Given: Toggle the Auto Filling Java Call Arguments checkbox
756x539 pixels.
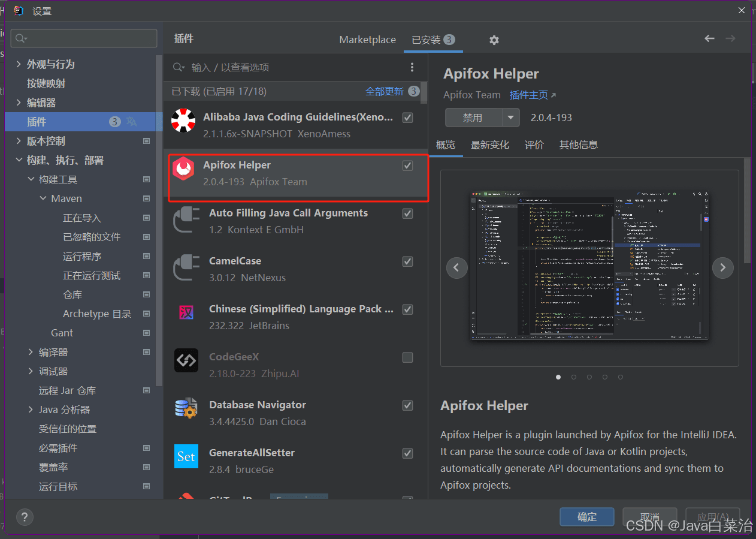Looking at the screenshot, I should click(x=408, y=213).
